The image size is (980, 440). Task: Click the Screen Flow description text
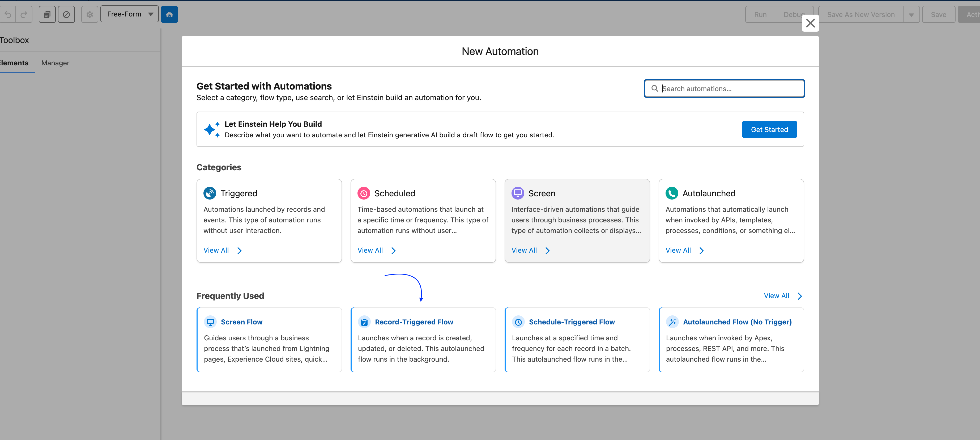tap(267, 349)
